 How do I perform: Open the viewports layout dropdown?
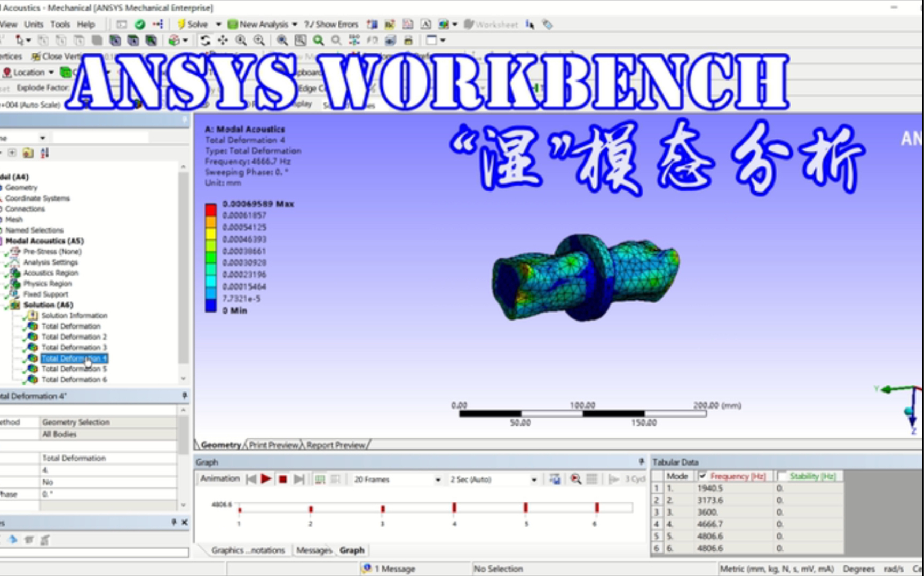tap(443, 40)
